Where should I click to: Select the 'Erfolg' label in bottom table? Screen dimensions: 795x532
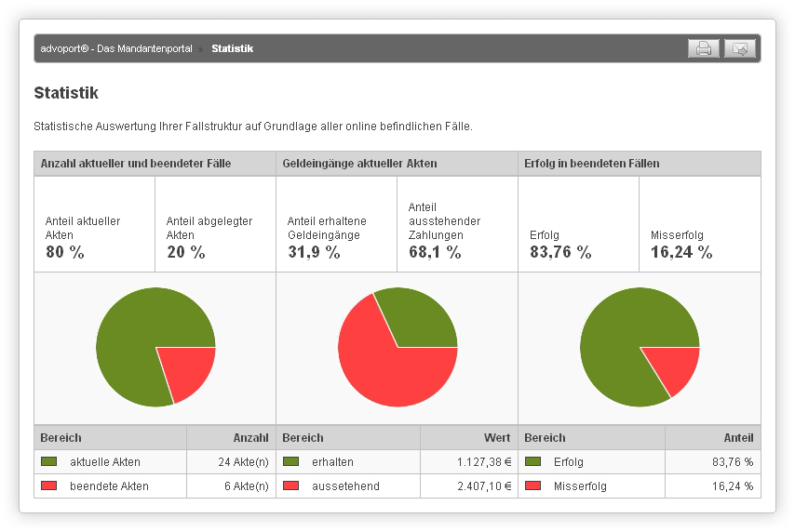tap(569, 461)
